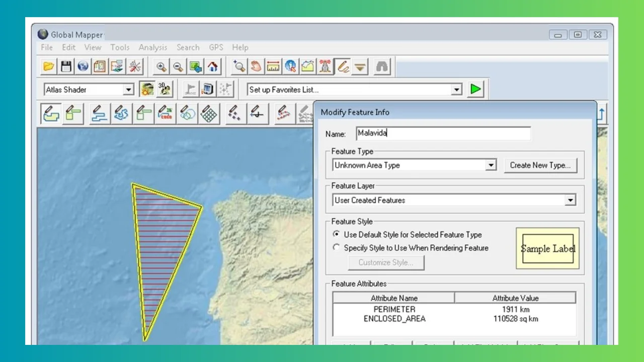Click the 1911 km attribute value

[x=515, y=309]
